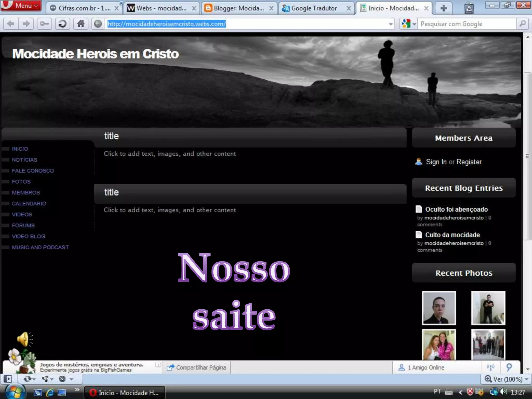Viewport: 532px width, 399px height.
Task: Open the FALE CONOSCO navigation link
Action: (33, 171)
